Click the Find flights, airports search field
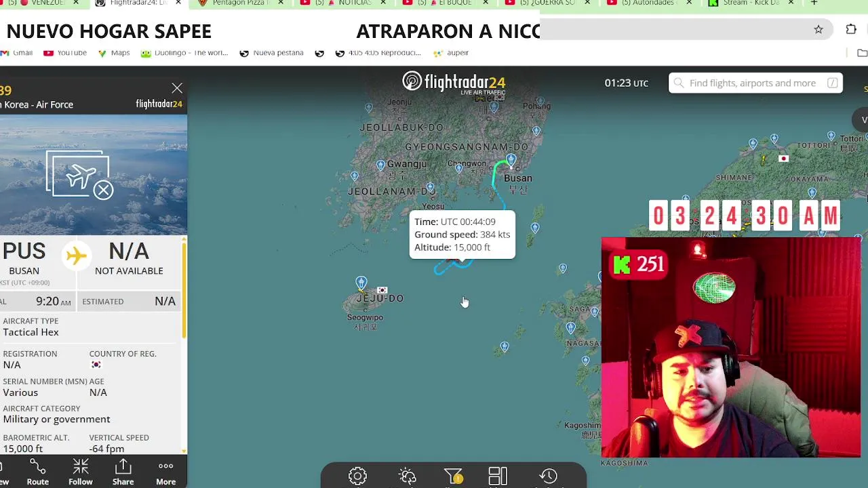 coord(755,83)
